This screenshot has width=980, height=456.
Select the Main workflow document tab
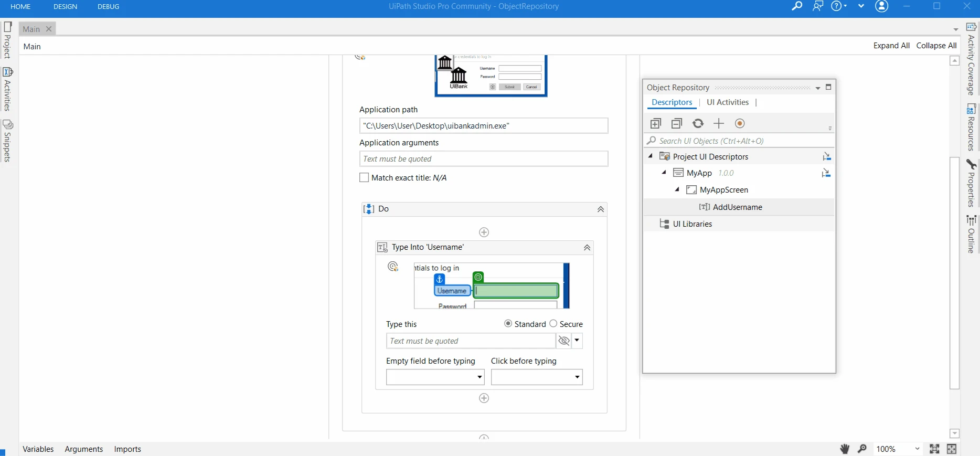click(x=31, y=29)
